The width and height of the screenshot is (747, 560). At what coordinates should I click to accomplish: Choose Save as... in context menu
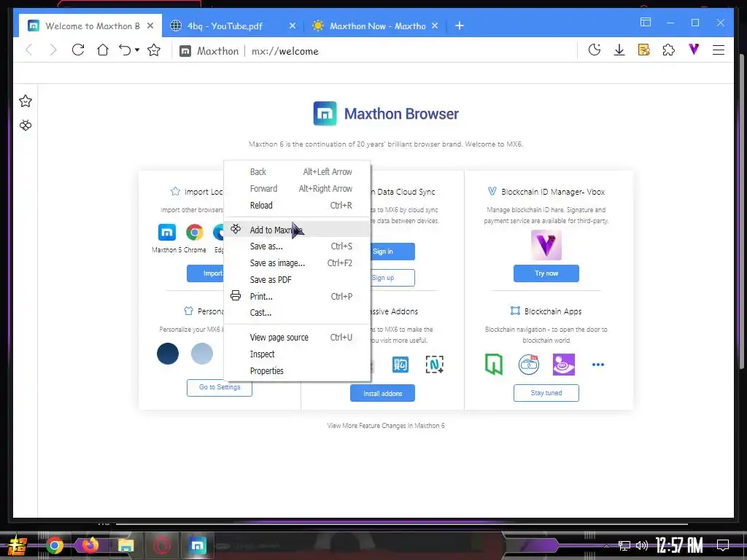pyautogui.click(x=298, y=246)
